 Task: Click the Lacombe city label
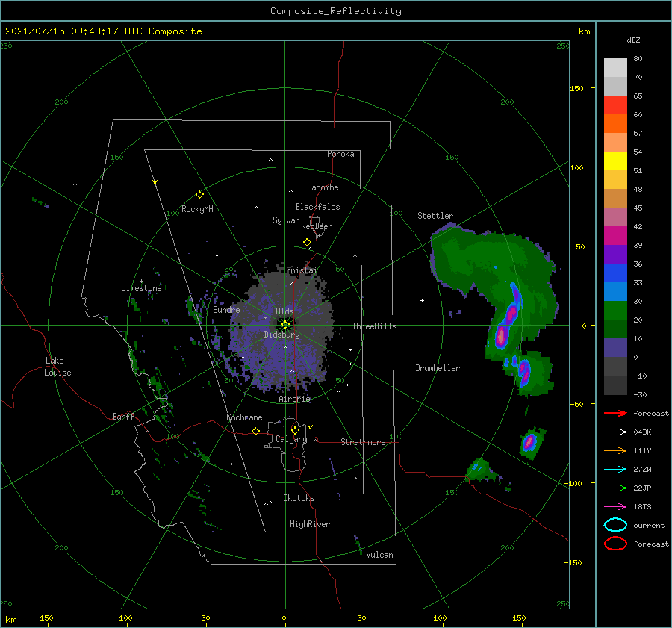(323, 187)
